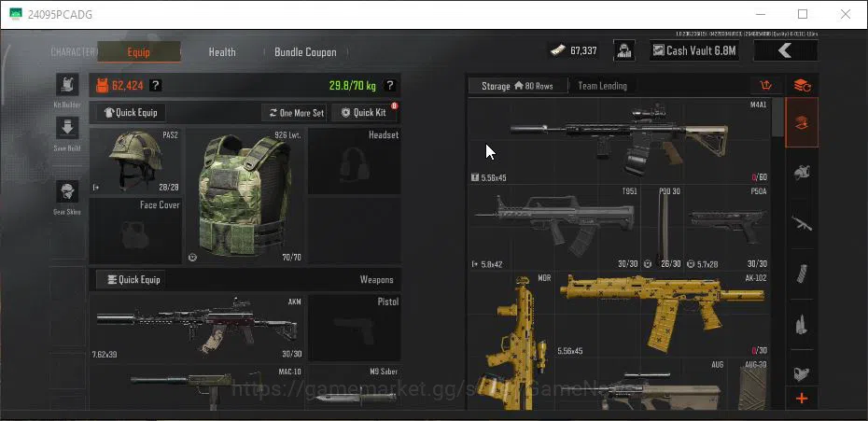Open the operator stats icon near Cash Vault
868x421 pixels.
[623, 50]
